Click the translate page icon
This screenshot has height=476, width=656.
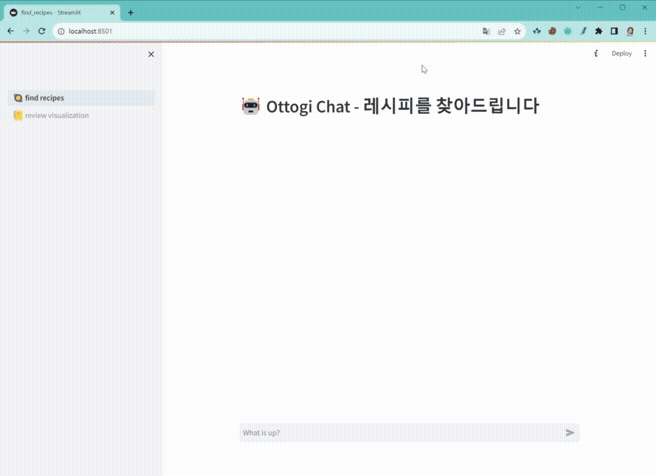coord(486,31)
